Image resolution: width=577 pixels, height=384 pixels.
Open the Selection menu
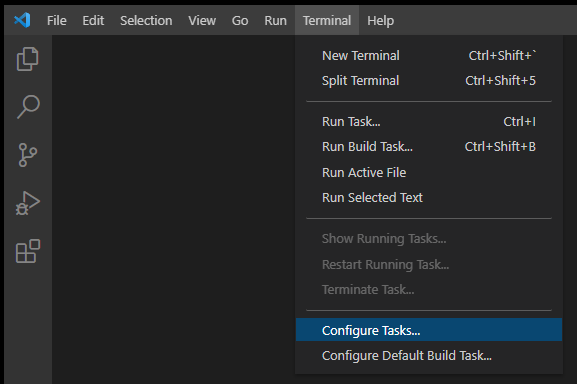(x=146, y=21)
